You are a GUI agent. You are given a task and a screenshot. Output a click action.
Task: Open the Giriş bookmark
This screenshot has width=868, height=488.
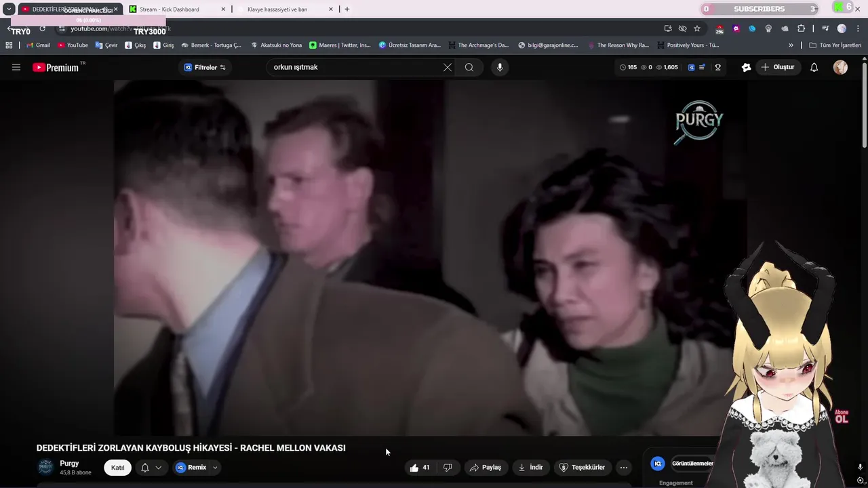click(163, 45)
